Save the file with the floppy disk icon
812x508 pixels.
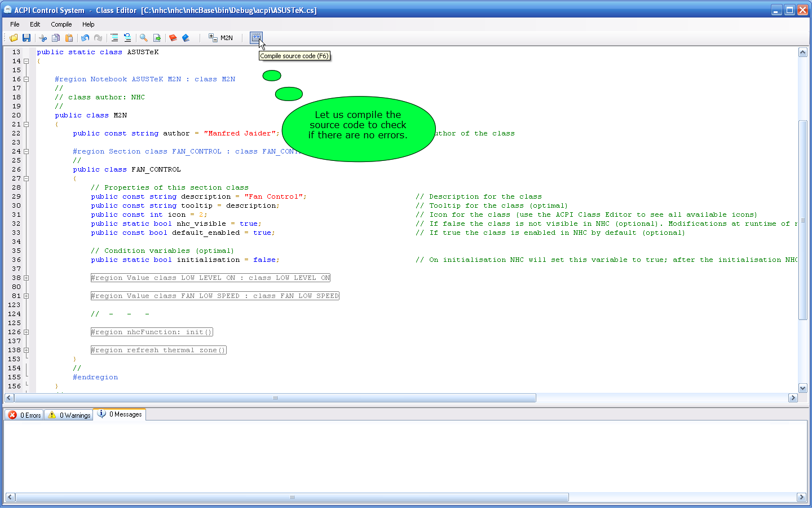pos(27,38)
